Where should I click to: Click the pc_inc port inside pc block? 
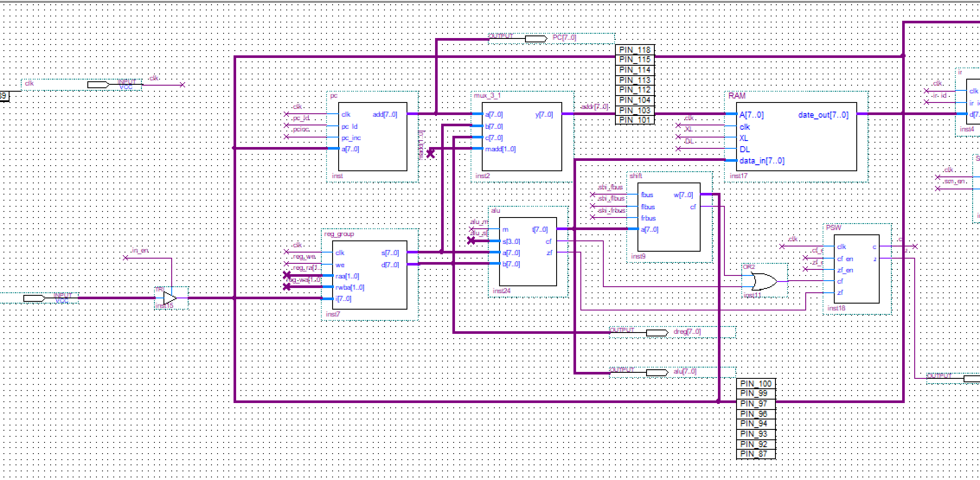(351, 138)
